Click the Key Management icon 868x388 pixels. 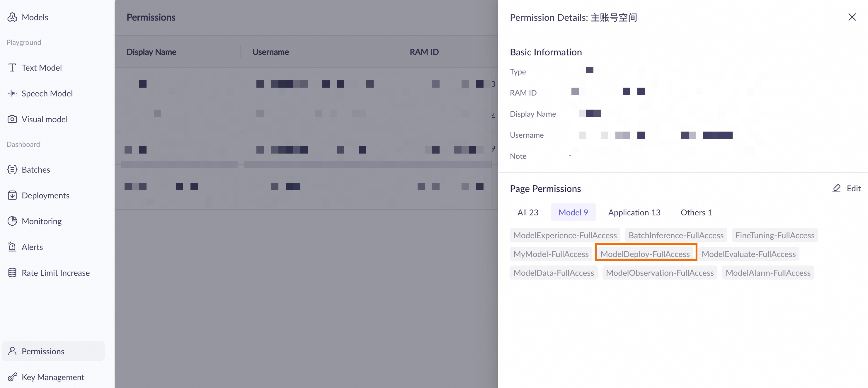click(x=12, y=377)
